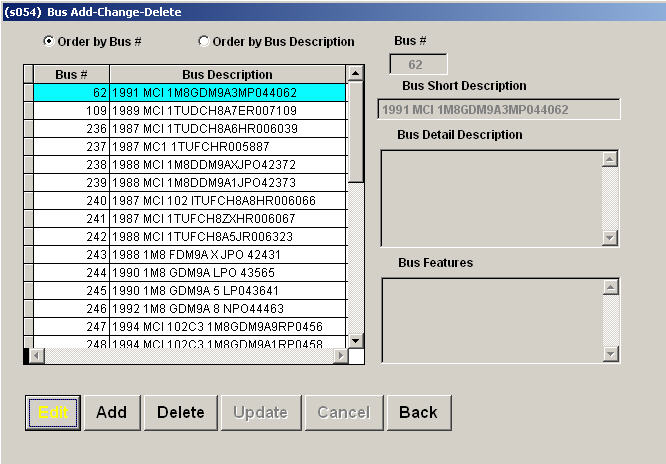Click inside Bus Detail Description text area
Screen dimensions: 666x464
492,198
